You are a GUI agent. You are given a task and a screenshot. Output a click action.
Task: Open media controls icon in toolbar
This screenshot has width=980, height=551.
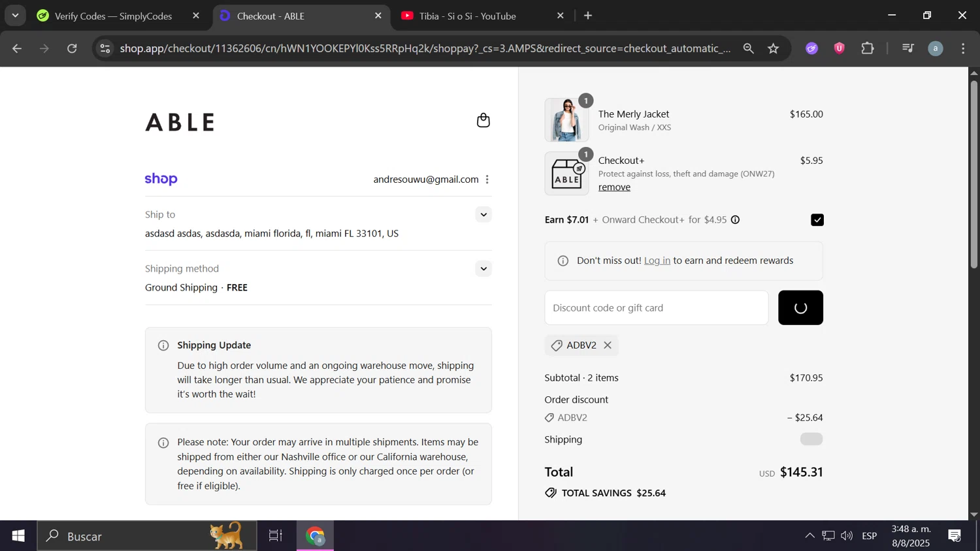click(908, 48)
